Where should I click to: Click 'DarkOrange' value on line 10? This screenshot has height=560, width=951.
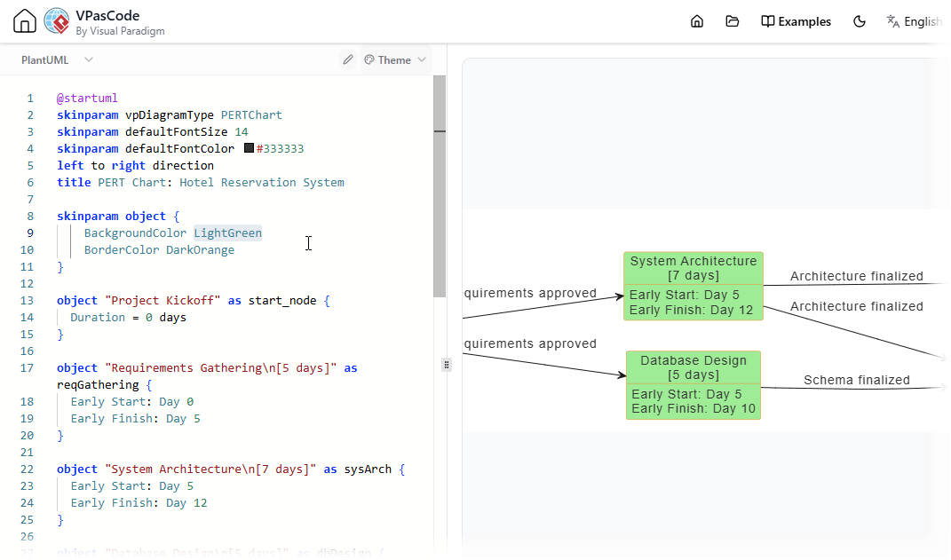point(200,249)
